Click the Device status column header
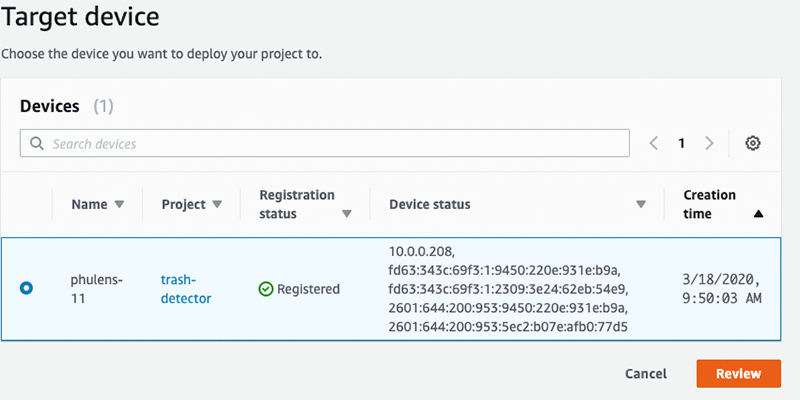Screen dimensions: 800x400 [430, 205]
